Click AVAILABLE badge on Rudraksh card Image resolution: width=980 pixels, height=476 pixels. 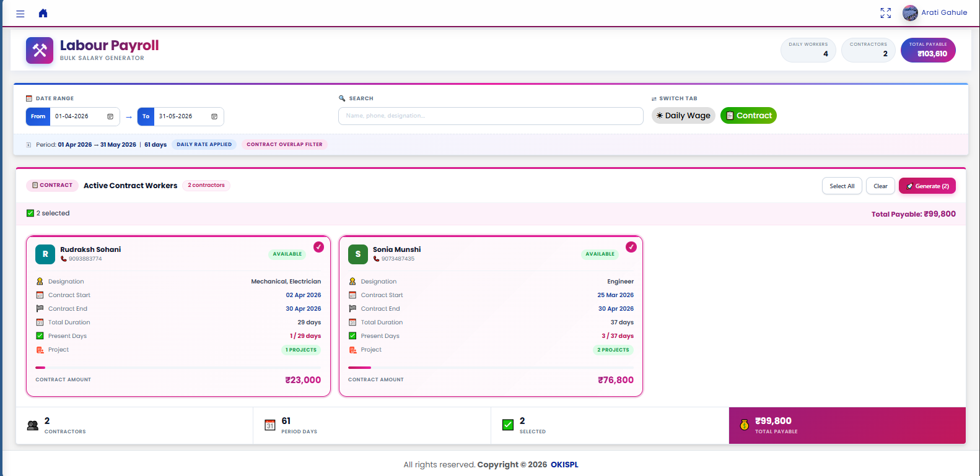click(287, 254)
